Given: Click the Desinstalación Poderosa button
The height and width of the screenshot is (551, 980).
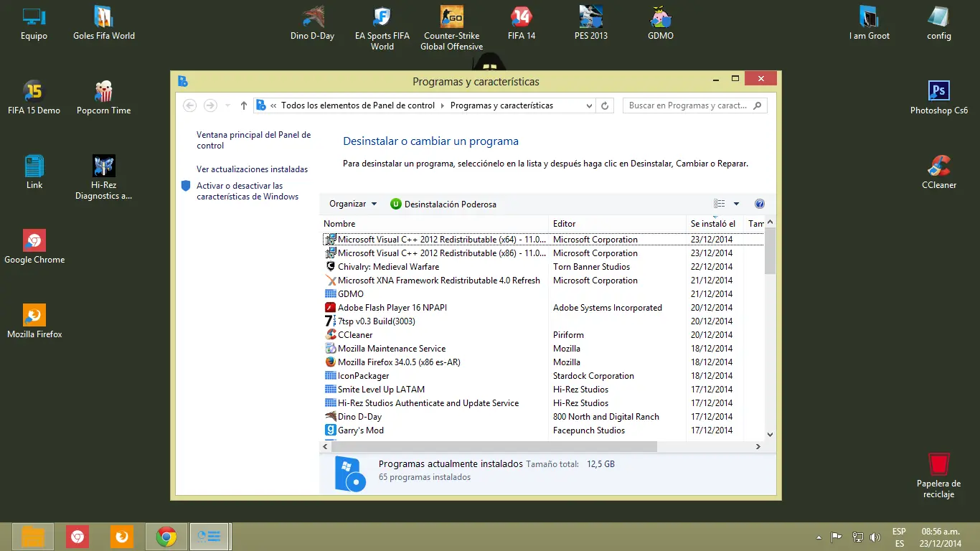Looking at the screenshot, I should (x=443, y=204).
